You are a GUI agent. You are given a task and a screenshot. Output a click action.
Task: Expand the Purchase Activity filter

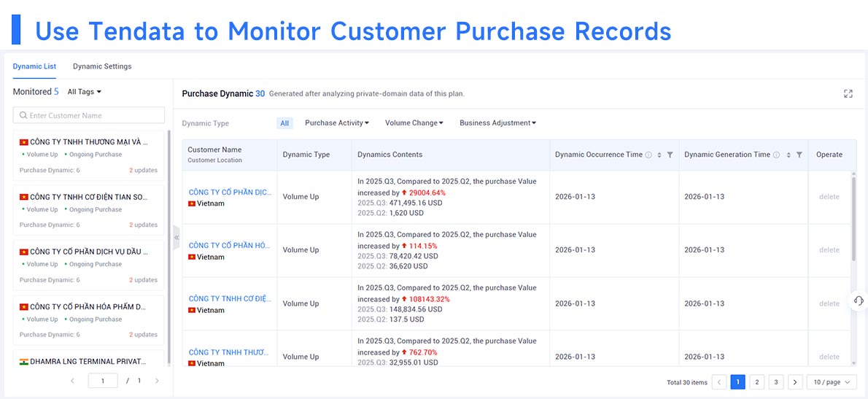click(336, 123)
